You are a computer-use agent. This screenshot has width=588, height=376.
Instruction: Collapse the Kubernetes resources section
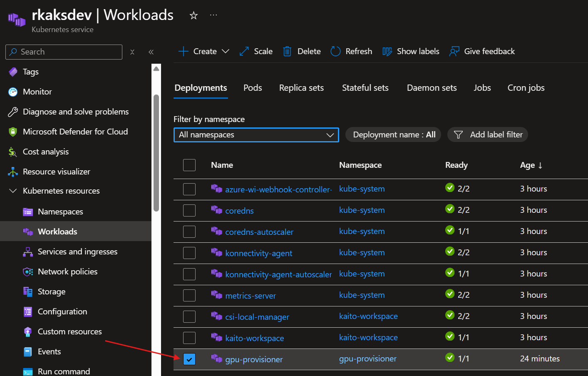pyautogui.click(x=13, y=191)
